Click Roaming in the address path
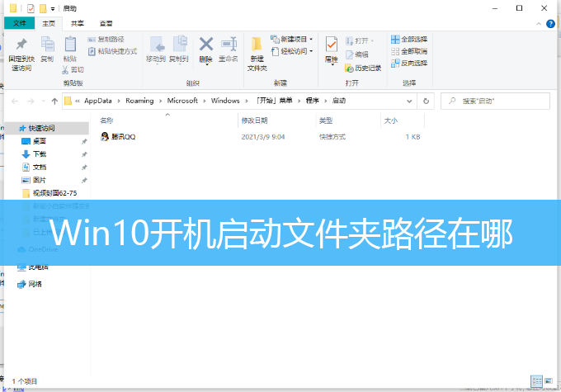This screenshot has width=561, height=392. tap(139, 101)
